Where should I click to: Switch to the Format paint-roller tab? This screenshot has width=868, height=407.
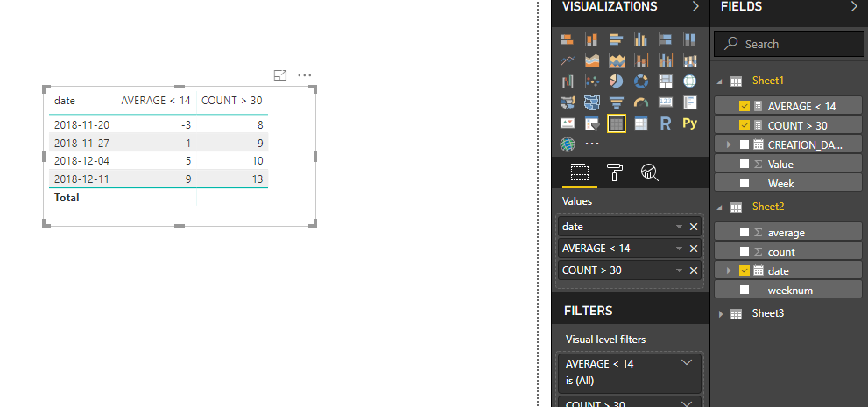click(615, 172)
